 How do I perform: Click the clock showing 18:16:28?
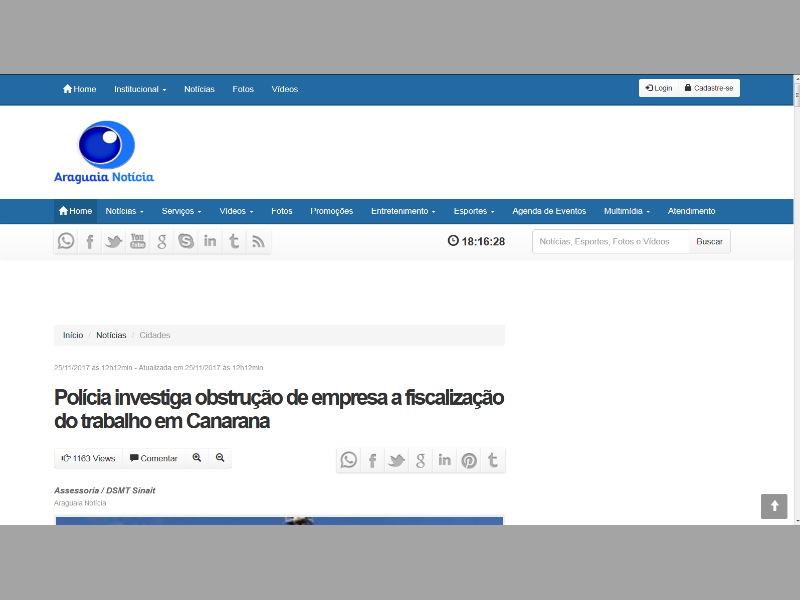477,241
